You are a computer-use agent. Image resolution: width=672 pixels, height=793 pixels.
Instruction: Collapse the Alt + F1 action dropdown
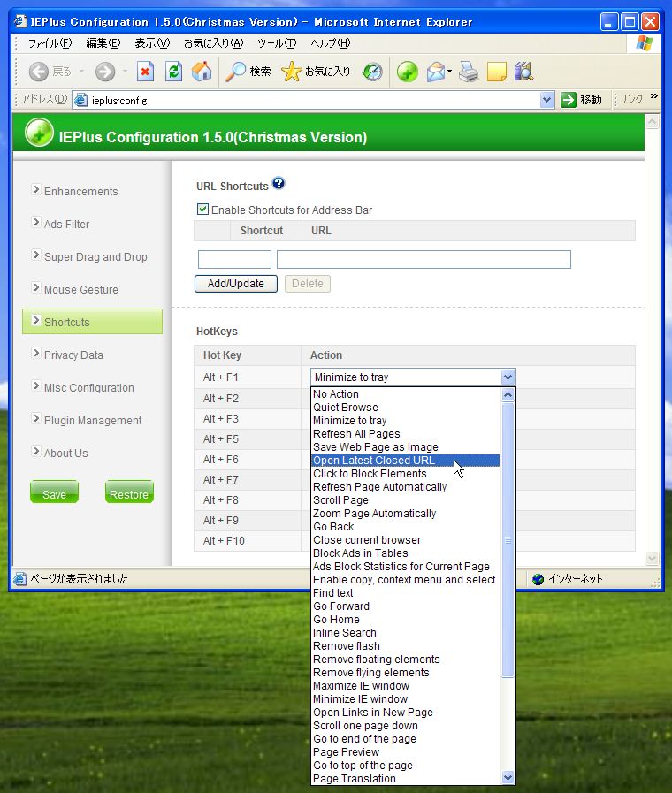pyautogui.click(x=508, y=377)
